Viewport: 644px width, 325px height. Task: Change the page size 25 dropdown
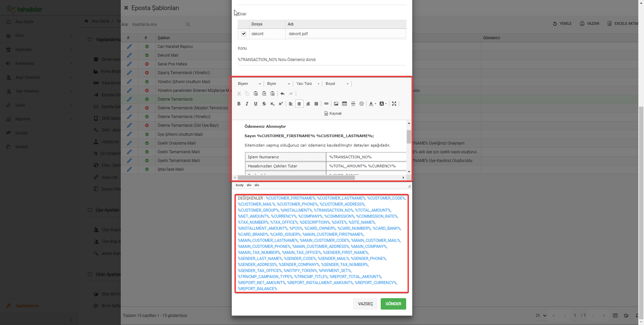click(541, 316)
